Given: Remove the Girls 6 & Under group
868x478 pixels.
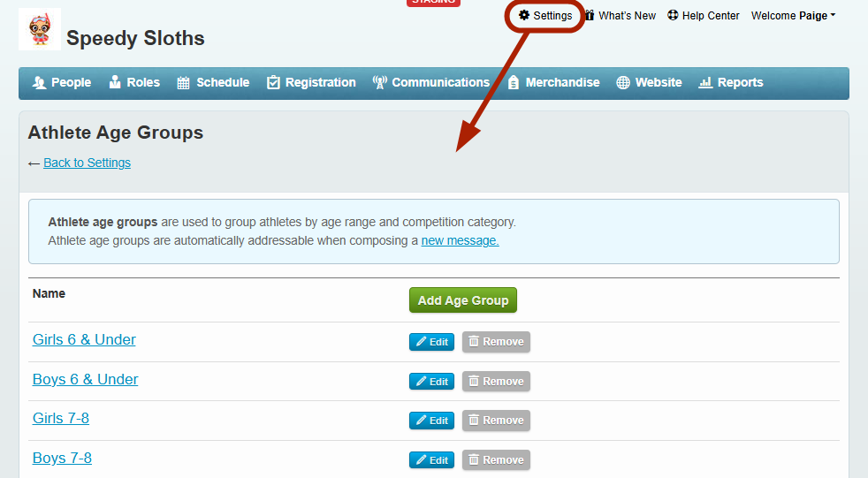Looking at the screenshot, I should pos(496,342).
